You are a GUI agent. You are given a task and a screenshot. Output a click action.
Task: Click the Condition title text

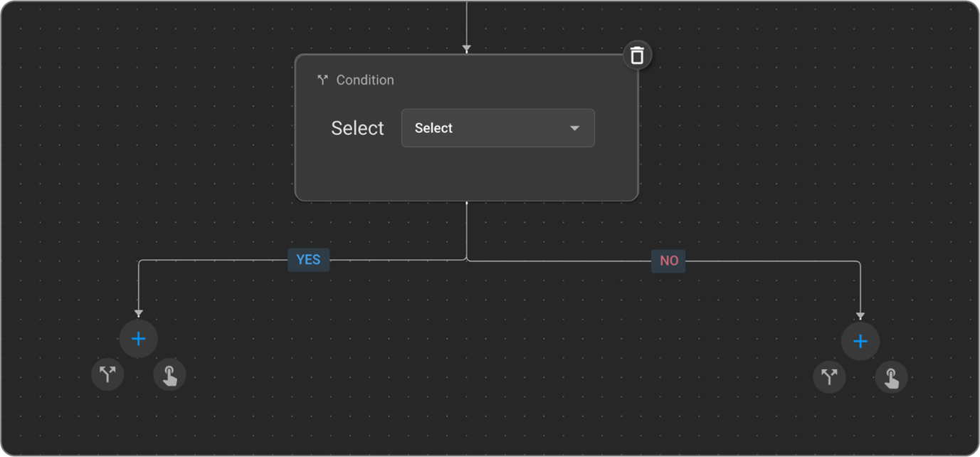(364, 80)
